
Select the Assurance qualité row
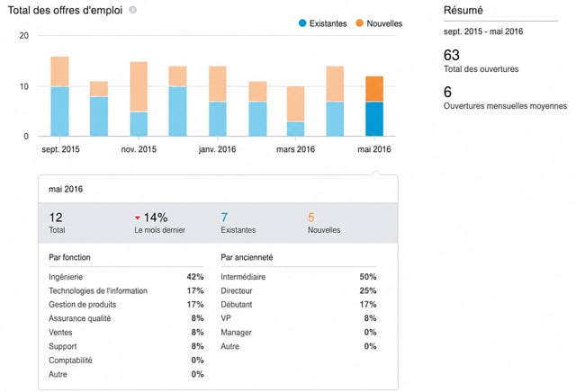126,318
